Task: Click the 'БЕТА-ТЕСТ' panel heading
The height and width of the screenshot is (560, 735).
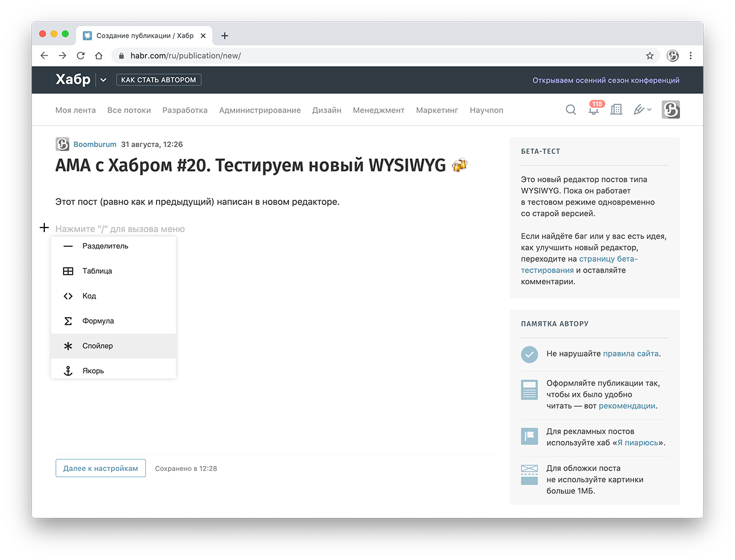Action: pyautogui.click(x=541, y=151)
